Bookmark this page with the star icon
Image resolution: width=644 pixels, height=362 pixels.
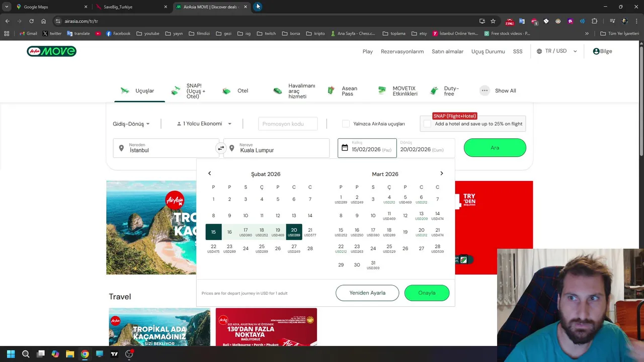point(493,21)
